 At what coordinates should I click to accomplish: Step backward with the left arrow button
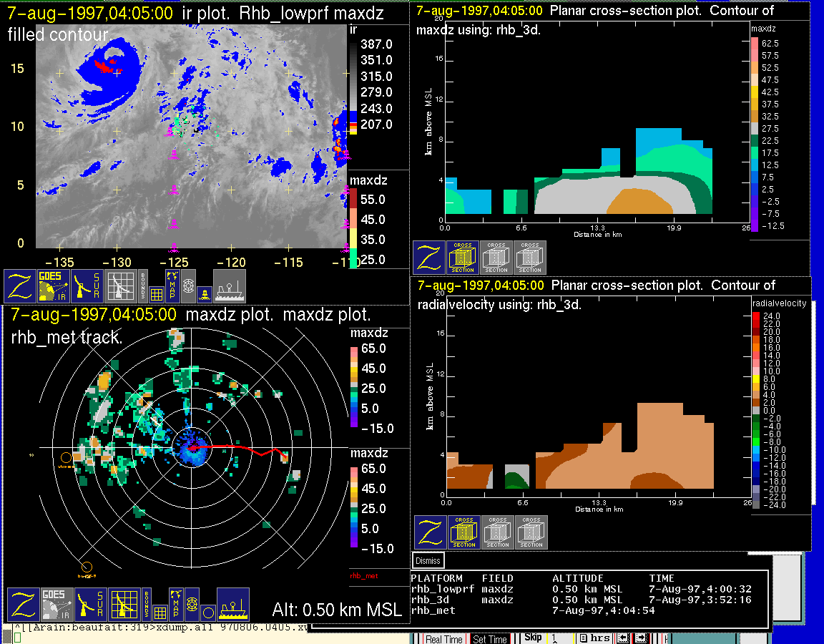[x=624, y=638]
